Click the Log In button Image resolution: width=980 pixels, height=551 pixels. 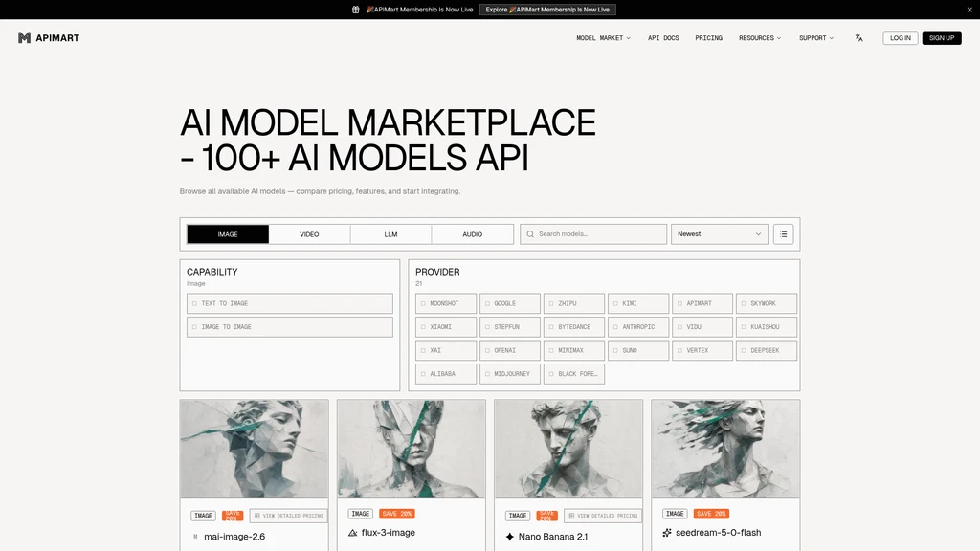(x=900, y=38)
